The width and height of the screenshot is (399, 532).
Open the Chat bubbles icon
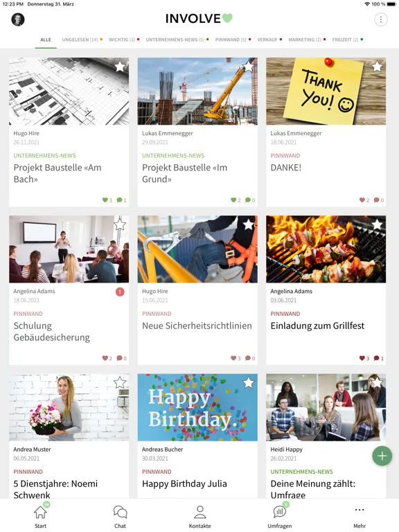(x=120, y=513)
